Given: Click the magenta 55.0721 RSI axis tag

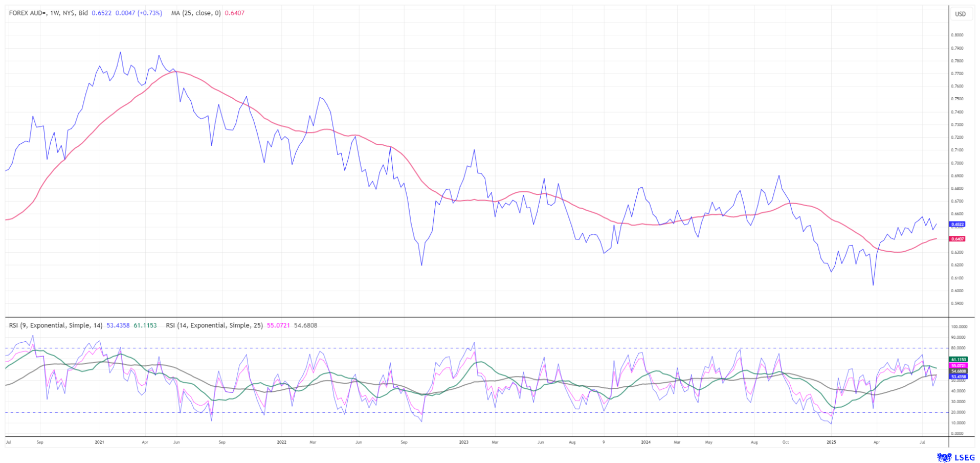Looking at the screenshot, I should click(958, 366).
